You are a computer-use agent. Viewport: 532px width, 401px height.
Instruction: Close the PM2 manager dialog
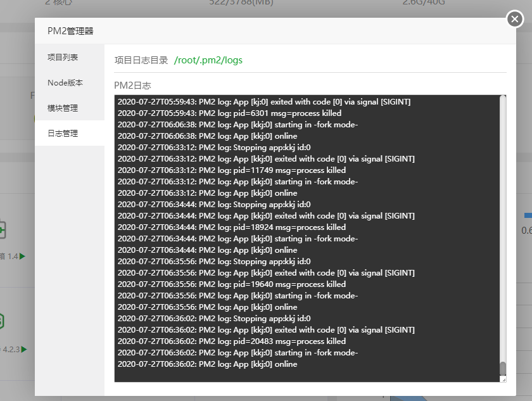pyautogui.click(x=515, y=19)
